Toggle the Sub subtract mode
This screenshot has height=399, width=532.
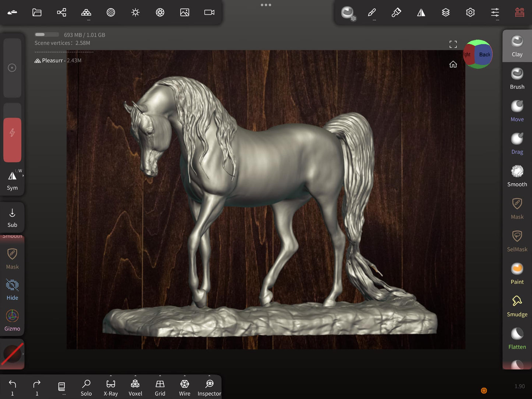[12, 218]
